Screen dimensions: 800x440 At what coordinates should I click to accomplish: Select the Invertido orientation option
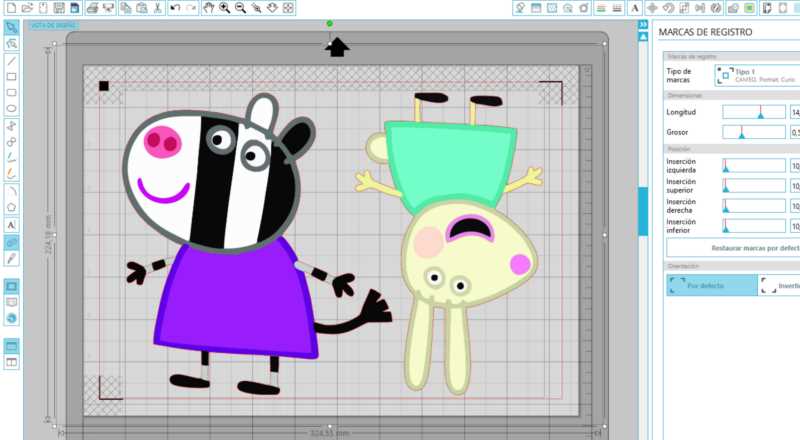coord(779,285)
